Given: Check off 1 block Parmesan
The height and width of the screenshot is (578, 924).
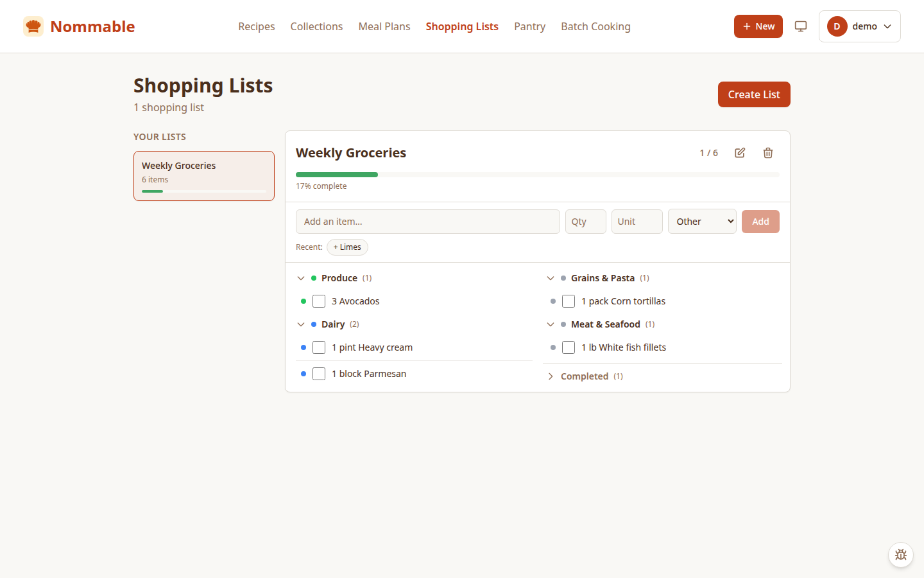Looking at the screenshot, I should [319, 374].
